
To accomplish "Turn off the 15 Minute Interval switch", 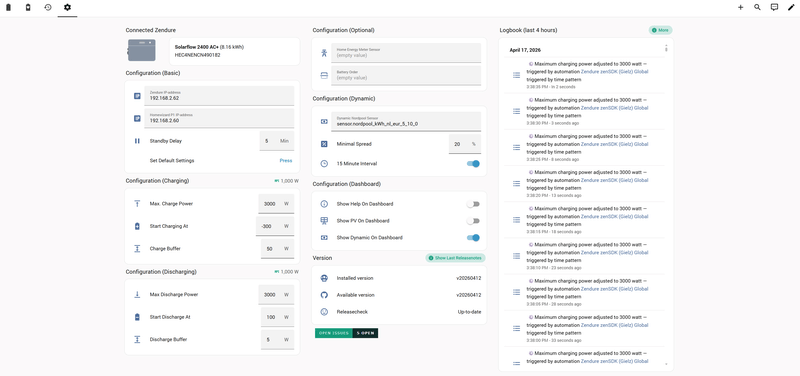I will click(x=473, y=164).
